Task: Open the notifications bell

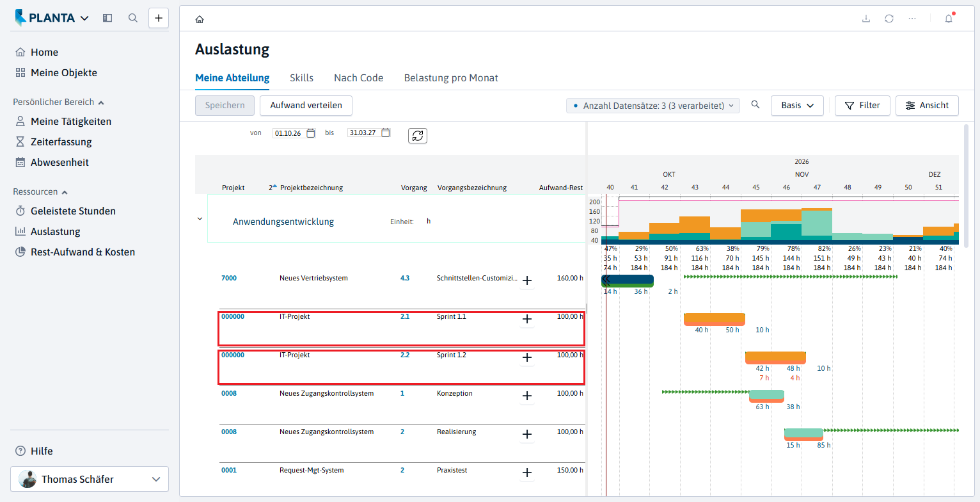Action: pyautogui.click(x=949, y=19)
